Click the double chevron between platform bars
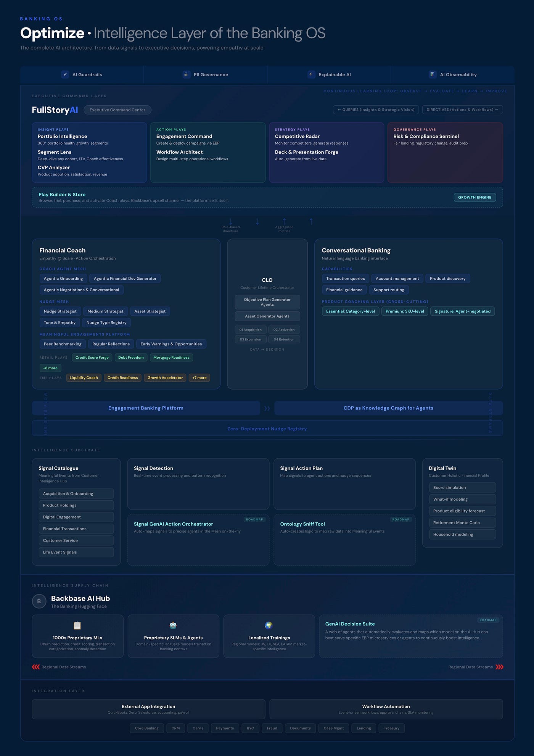The image size is (534, 756). pyautogui.click(x=267, y=408)
